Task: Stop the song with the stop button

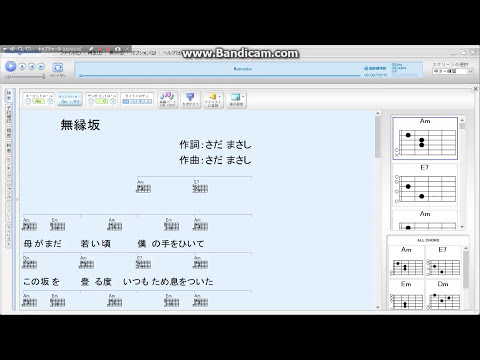Action: [22, 67]
